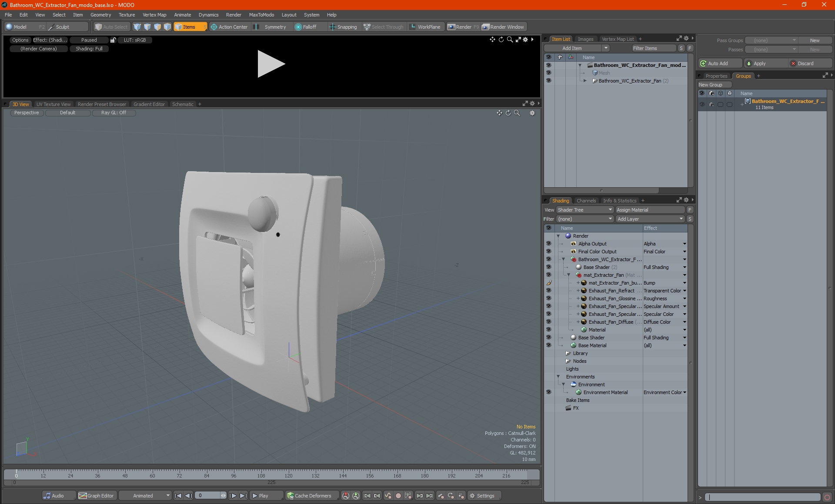Hide Final Color Output layer
The image size is (835, 504).
tap(548, 252)
